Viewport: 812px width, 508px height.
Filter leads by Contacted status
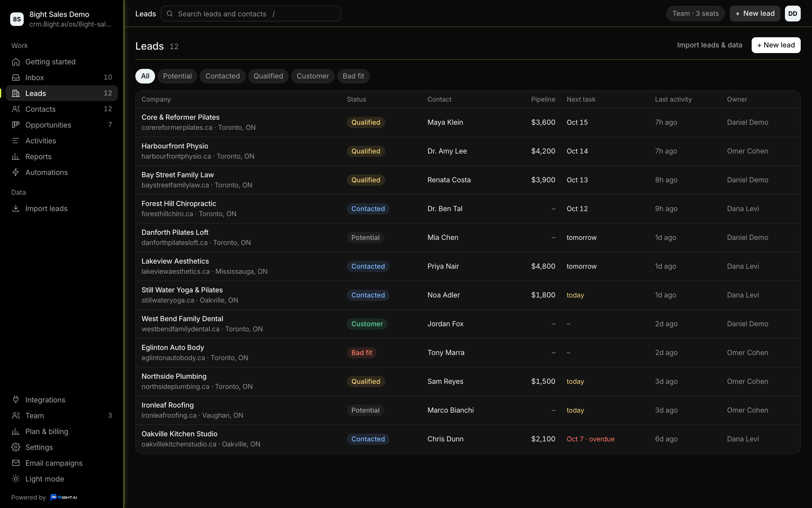coord(222,76)
